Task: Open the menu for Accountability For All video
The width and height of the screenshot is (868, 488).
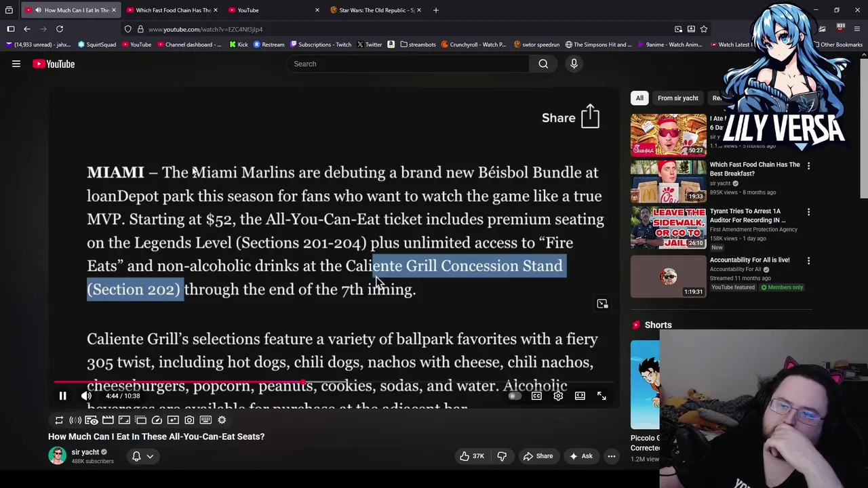Action: [808, 261]
